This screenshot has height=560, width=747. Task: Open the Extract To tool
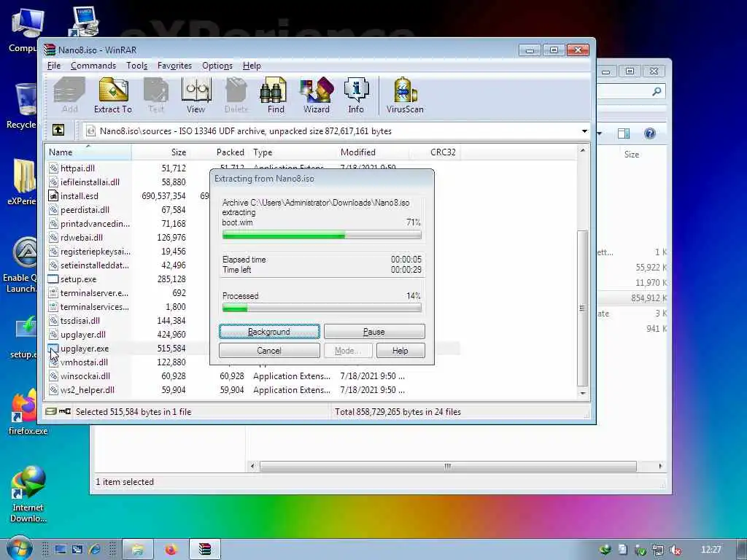click(113, 96)
